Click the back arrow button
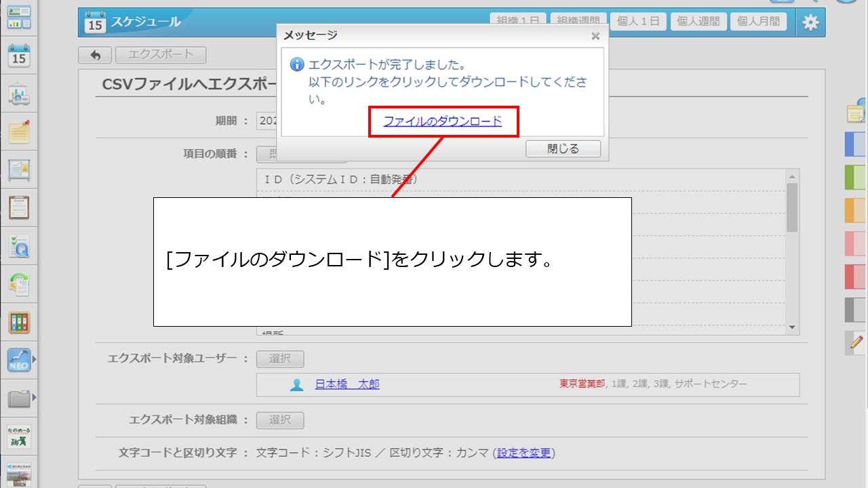The width and height of the screenshot is (868, 488). [95, 55]
